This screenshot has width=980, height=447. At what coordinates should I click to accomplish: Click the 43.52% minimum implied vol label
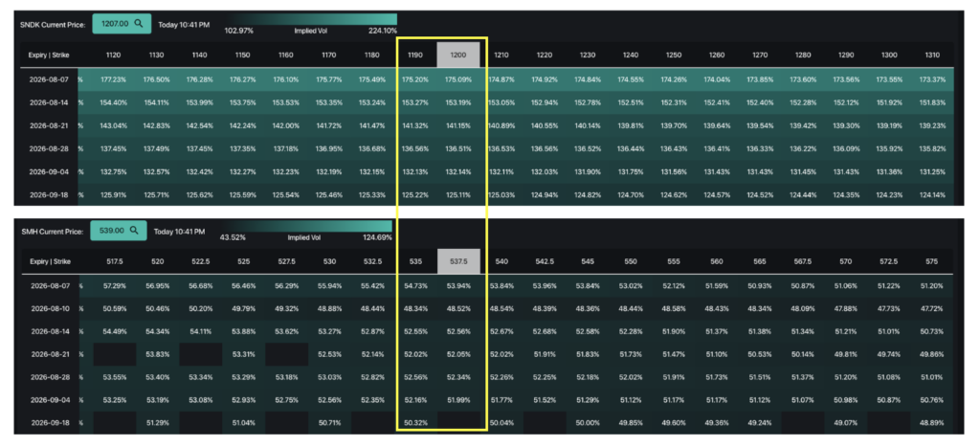(x=233, y=237)
